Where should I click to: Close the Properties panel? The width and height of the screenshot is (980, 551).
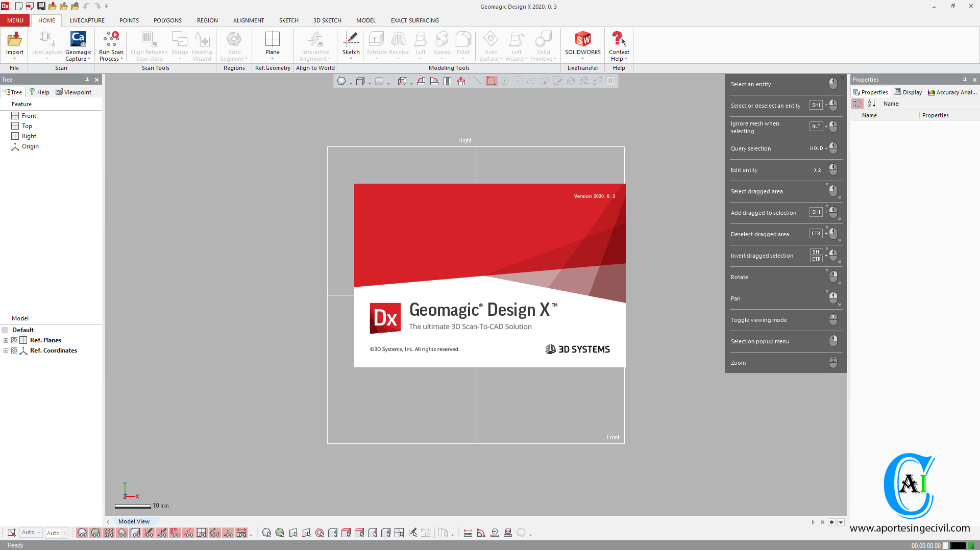pos(974,80)
